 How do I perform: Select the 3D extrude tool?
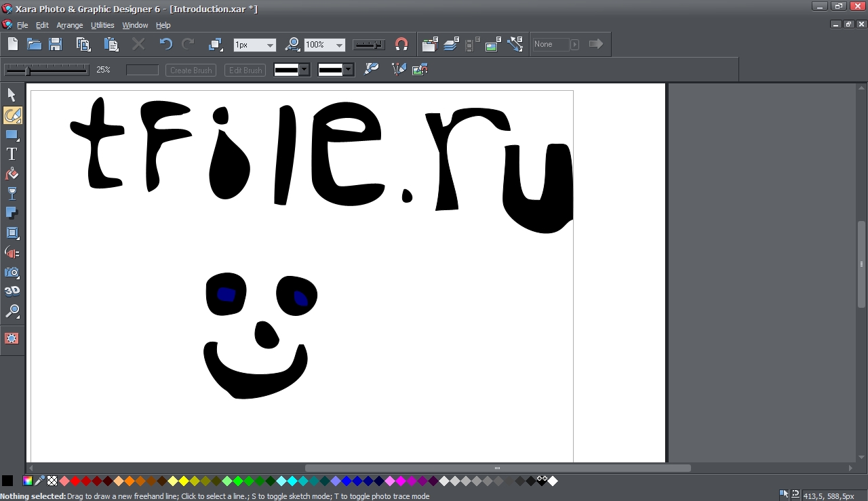(x=12, y=292)
